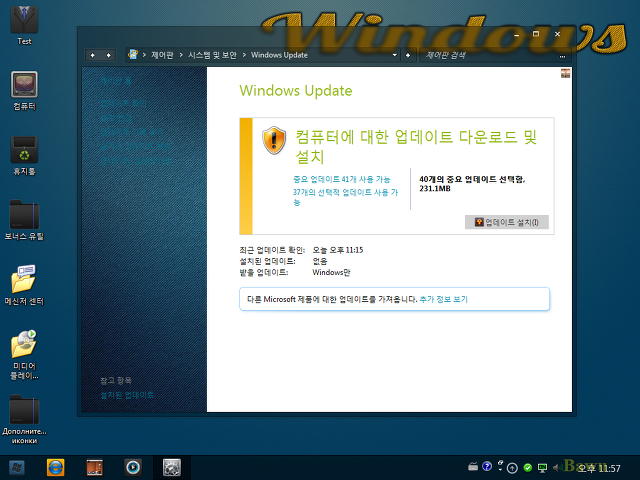The image size is (640, 480).
Task: Click the address bar refresh button
Action: point(408,55)
